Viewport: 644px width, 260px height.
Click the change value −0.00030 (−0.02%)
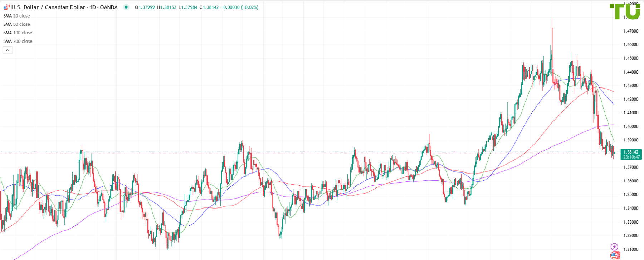(x=239, y=7)
